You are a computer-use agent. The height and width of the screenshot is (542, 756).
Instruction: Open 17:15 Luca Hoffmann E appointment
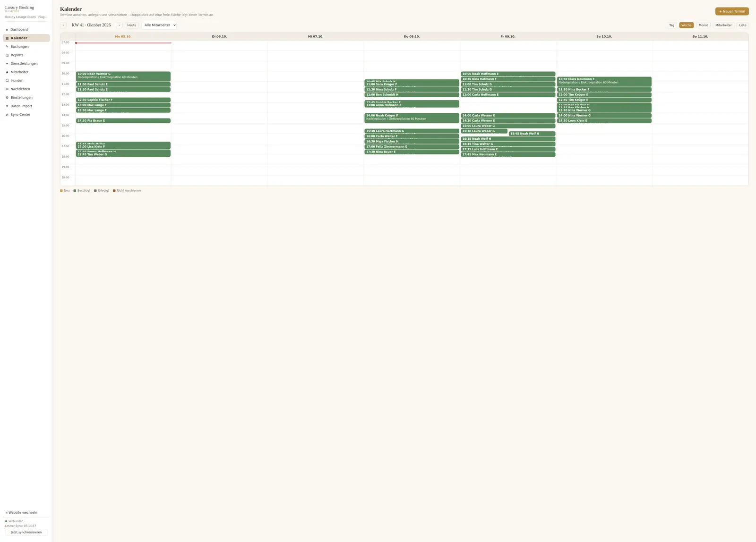tap(508, 149)
